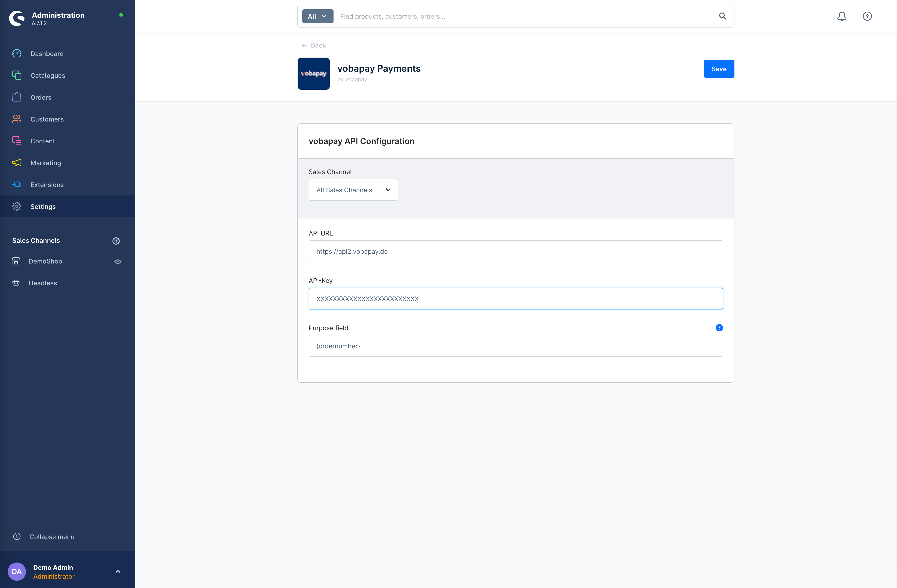This screenshot has height=588, width=897.
Task: Click the Settings gear icon
Action: (17, 206)
